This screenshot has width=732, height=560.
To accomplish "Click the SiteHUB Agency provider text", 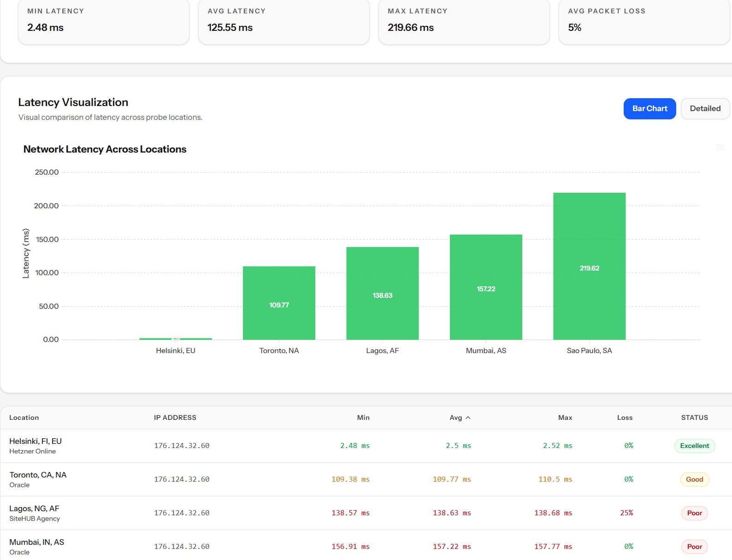I will point(35,519).
